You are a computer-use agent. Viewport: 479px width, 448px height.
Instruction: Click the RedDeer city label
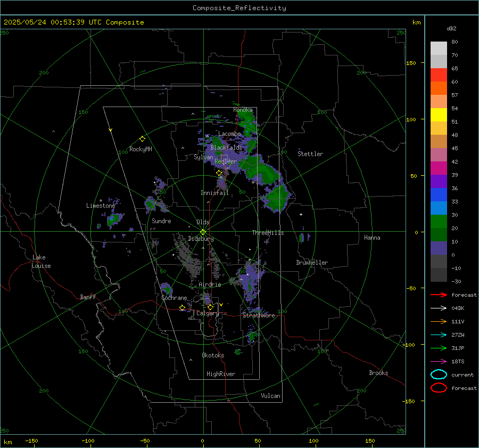click(226, 161)
